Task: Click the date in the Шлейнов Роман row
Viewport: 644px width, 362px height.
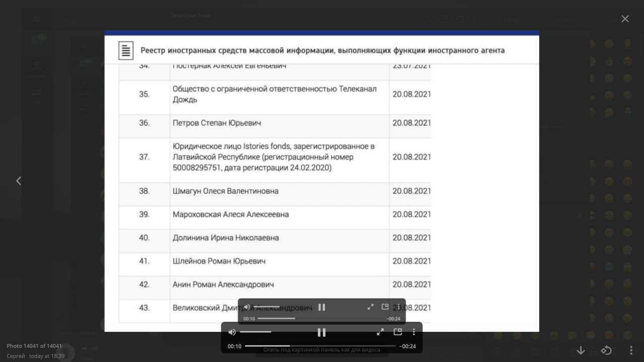Action: coord(412,261)
